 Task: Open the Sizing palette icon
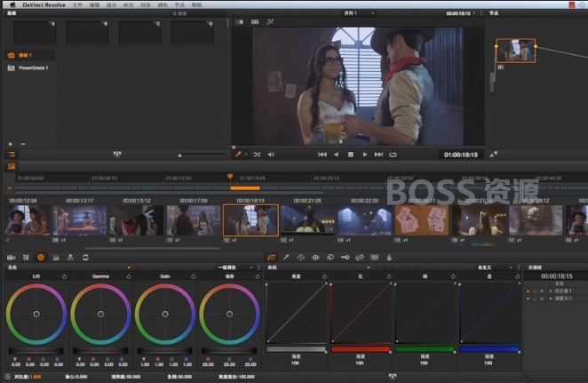[360, 258]
